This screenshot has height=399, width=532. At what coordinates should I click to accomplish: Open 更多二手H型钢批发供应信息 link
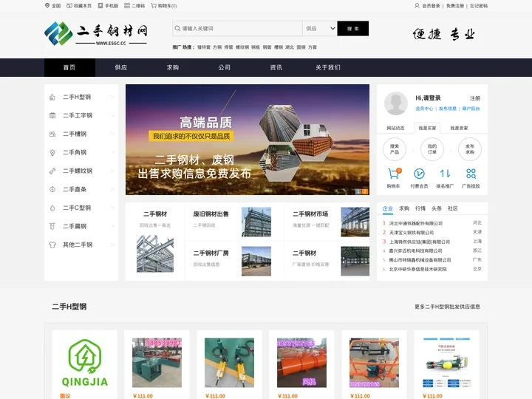click(447, 307)
